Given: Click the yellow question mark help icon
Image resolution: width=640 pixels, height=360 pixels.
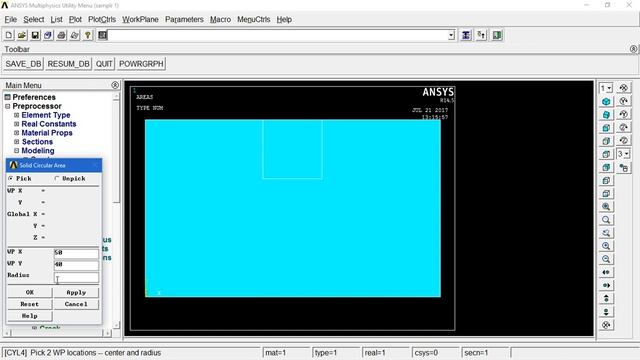Looking at the screenshot, I should (x=87, y=35).
